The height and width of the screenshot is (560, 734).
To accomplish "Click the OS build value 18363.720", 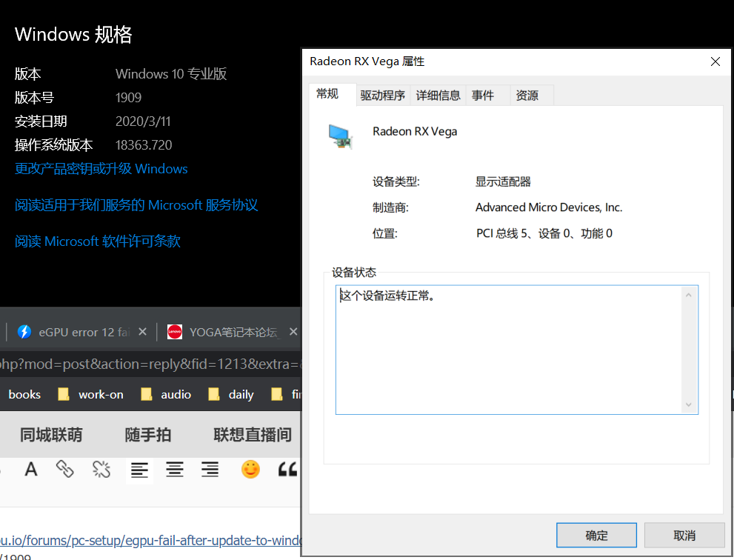I will (144, 145).
